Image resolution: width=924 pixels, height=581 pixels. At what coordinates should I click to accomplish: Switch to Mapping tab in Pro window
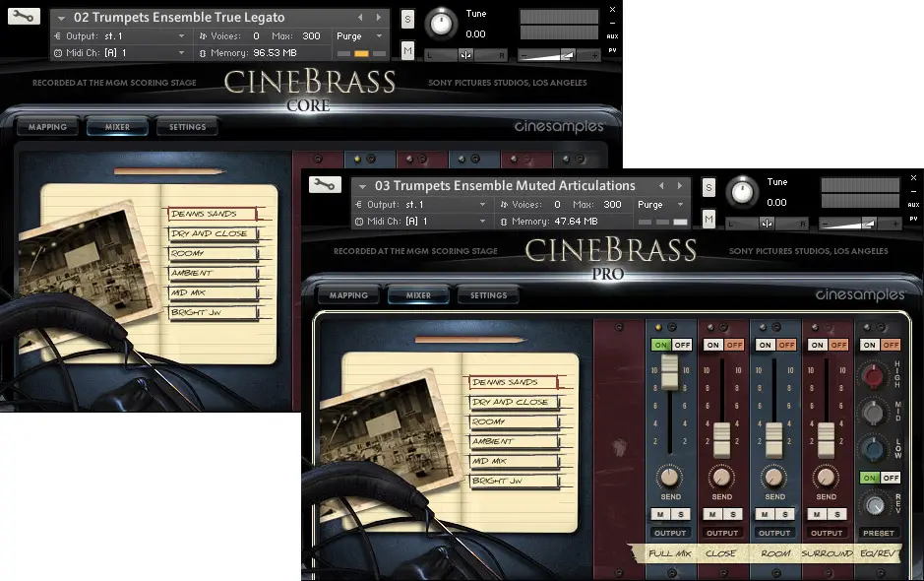click(x=349, y=294)
